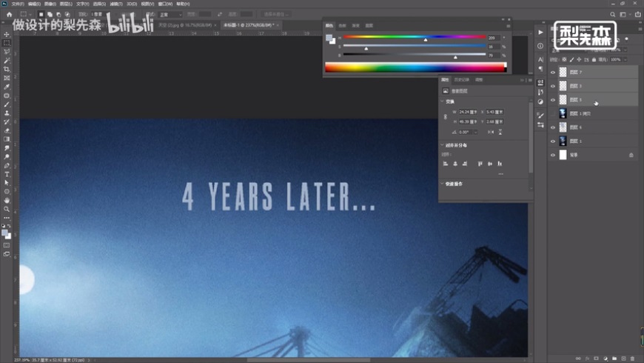This screenshot has width=644, height=363.
Task: Open the fill 100% dropdown arrow
Action: point(625,59)
